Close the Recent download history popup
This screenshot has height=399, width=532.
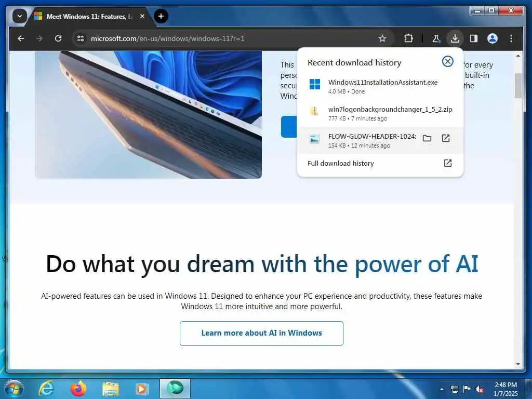click(x=447, y=61)
